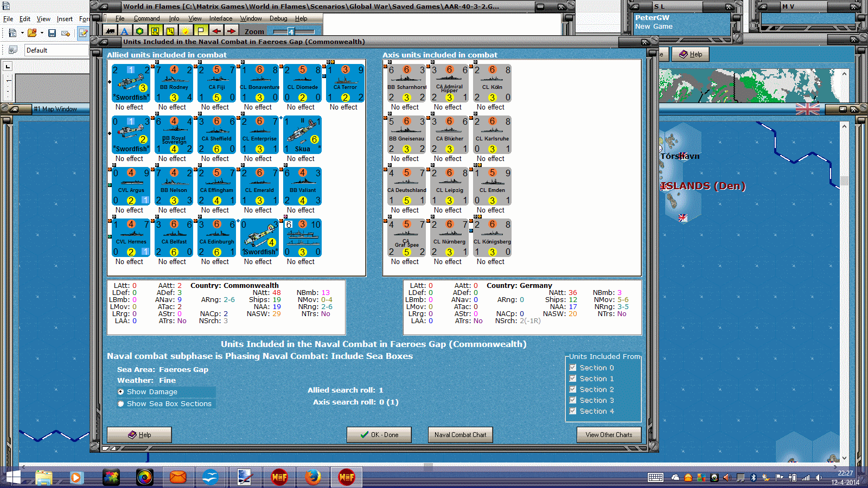The image size is (868, 488).
Task: Open the Insert menu in background editor
Action: (x=65, y=19)
